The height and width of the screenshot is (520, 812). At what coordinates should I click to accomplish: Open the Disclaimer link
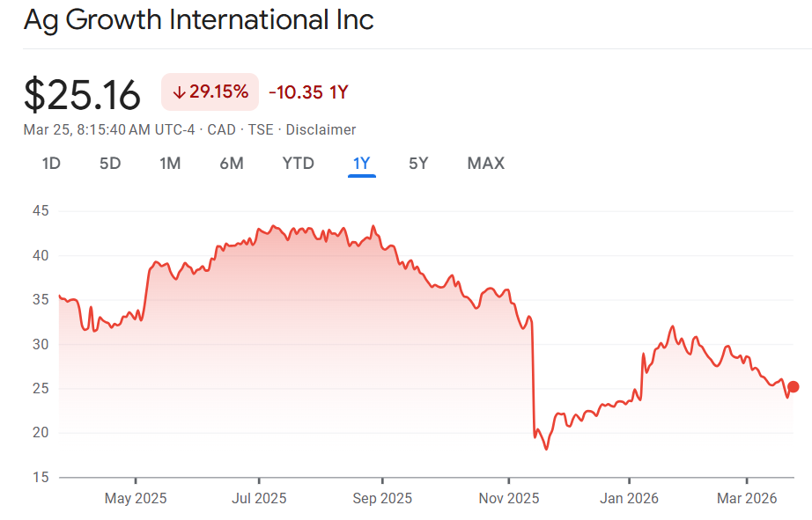321,129
